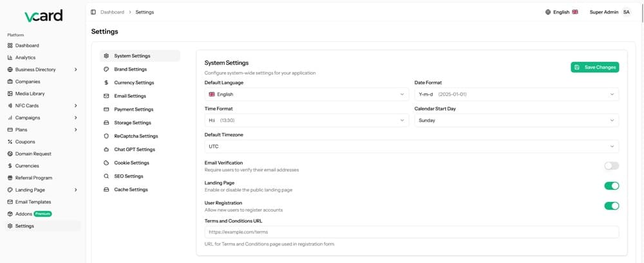The width and height of the screenshot is (644, 263).
Task: Go to Dashboard via breadcrumb link
Action: click(112, 12)
